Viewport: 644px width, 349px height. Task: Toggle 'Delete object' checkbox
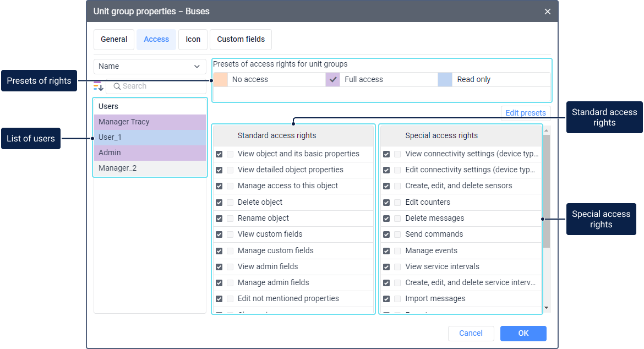tap(219, 202)
